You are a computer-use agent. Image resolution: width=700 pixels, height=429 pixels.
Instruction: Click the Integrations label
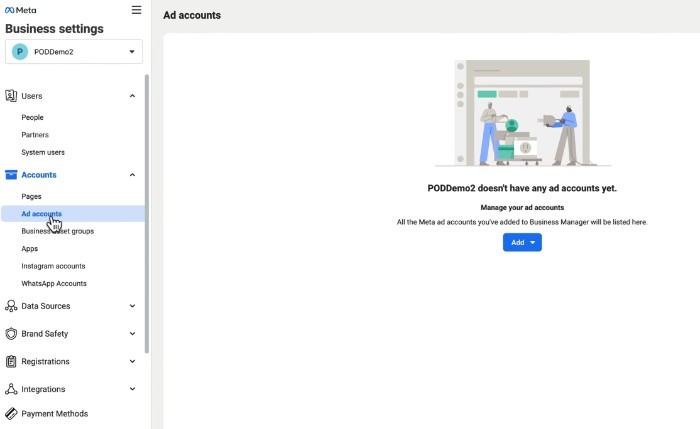(43, 389)
